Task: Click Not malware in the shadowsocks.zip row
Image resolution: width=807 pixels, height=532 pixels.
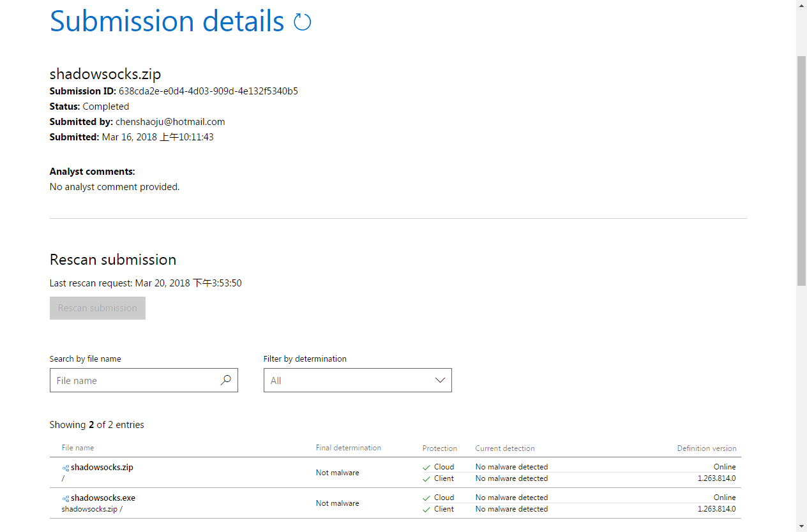Action: [337, 473]
